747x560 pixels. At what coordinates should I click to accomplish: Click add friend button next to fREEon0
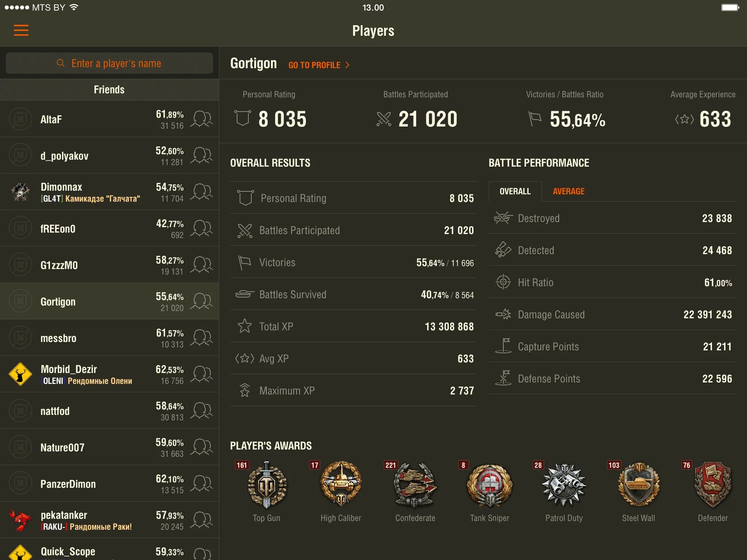click(202, 228)
